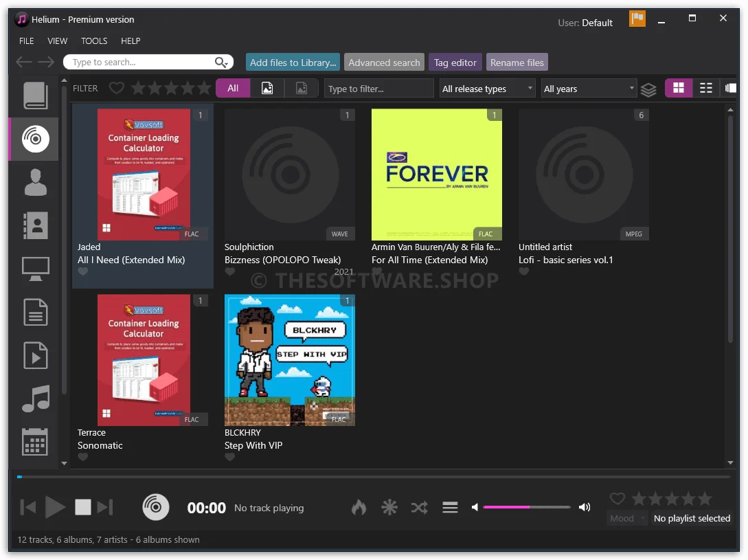Start playback with the Play button
Image resolution: width=748 pixels, height=560 pixels.
point(55,507)
